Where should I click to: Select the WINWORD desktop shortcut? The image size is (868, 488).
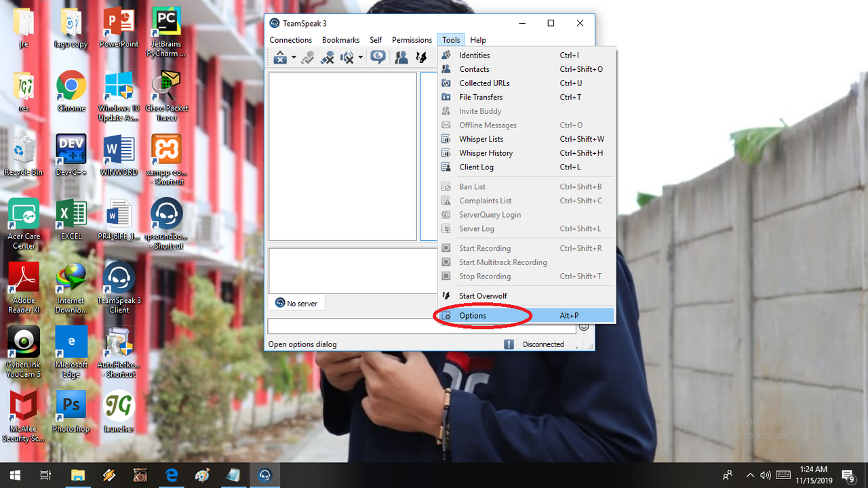[x=119, y=156]
